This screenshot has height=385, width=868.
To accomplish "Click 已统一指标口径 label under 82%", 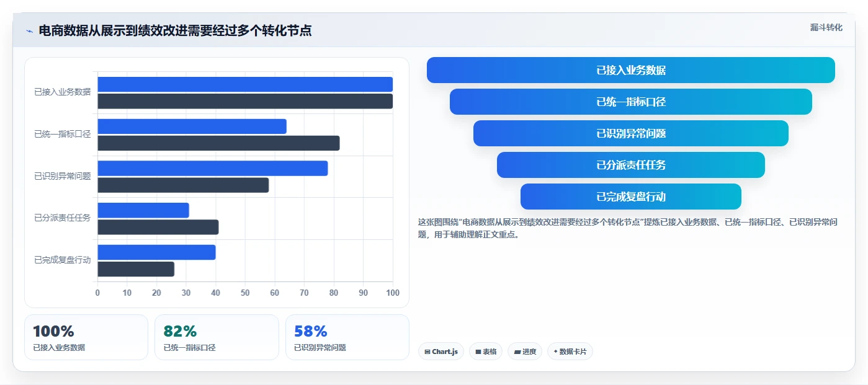I will point(190,348).
